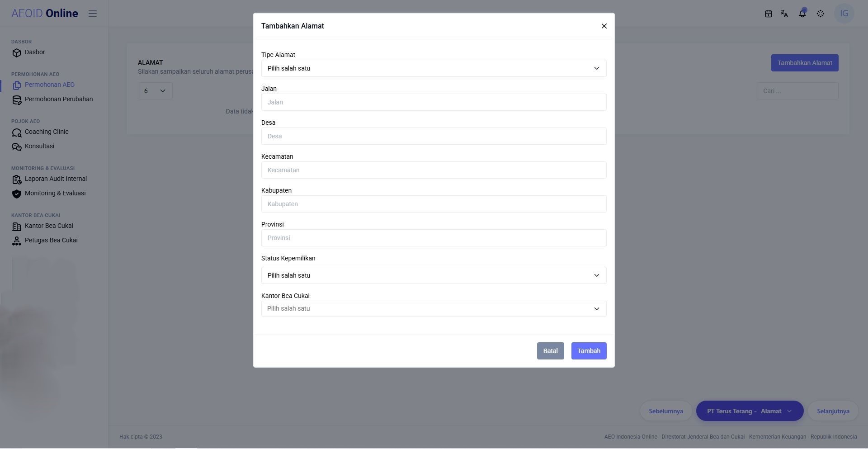Click the Kantor Bea Cukai building icon
The image size is (868, 449).
click(x=17, y=227)
